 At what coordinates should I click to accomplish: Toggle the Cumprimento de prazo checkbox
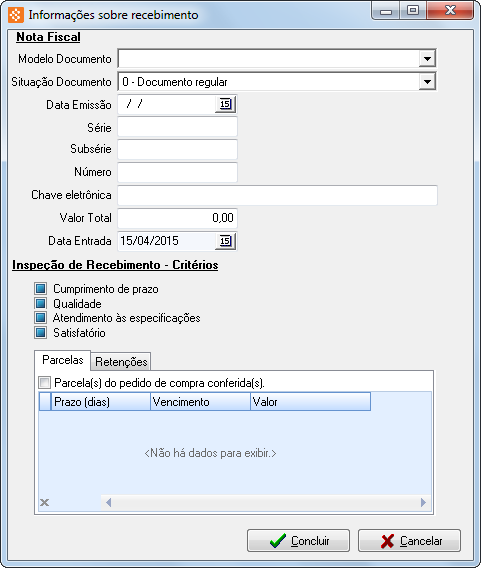coord(41,289)
